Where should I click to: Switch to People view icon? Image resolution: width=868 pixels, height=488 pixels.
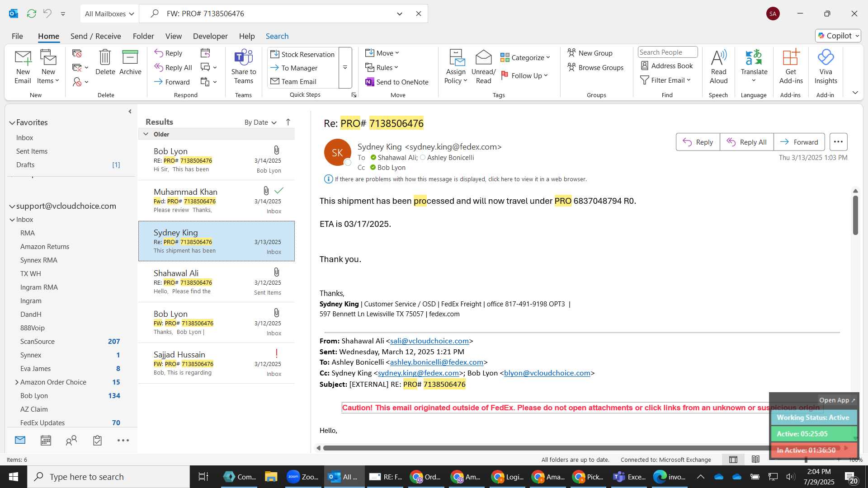click(x=71, y=441)
